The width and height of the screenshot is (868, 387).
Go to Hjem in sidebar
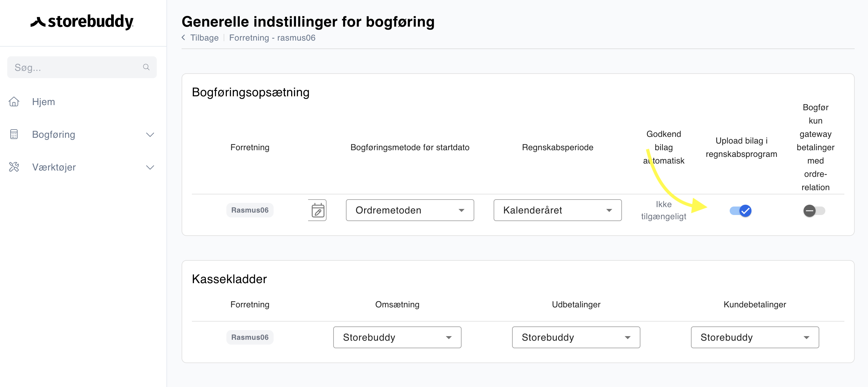(x=44, y=102)
